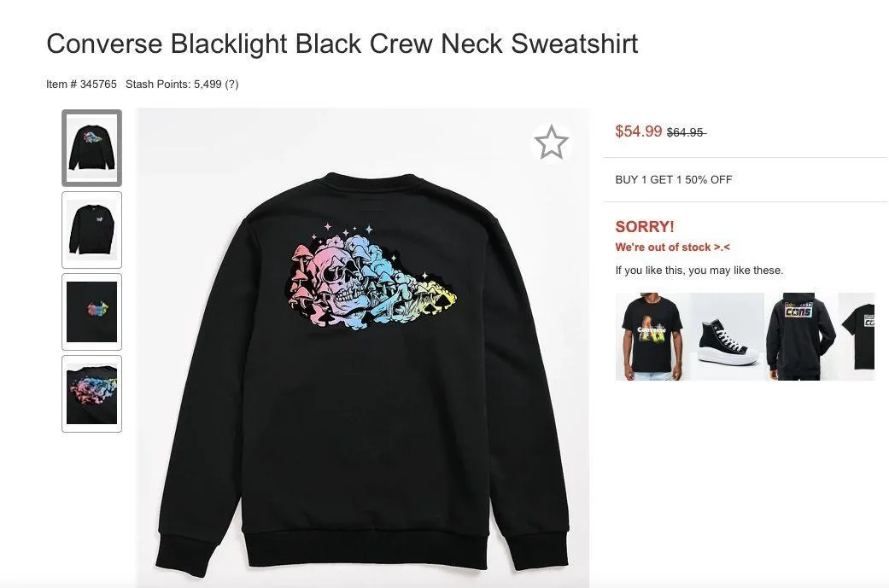Open the recommended Converse Cons tee

click(x=863, y=335)
